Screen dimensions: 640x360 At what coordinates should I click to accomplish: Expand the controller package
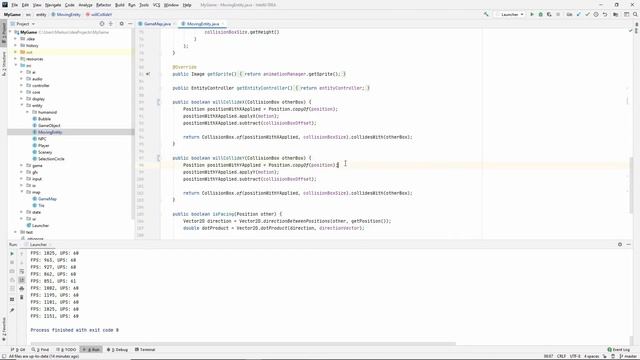22,85
